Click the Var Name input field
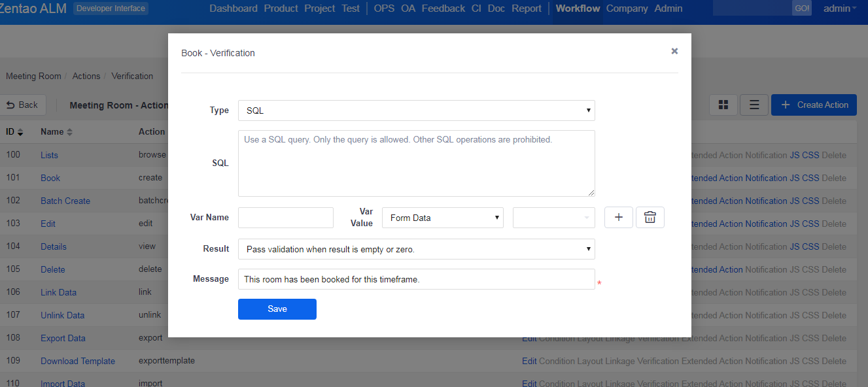This screenshot has height=387, width=868. coord(285,218)
